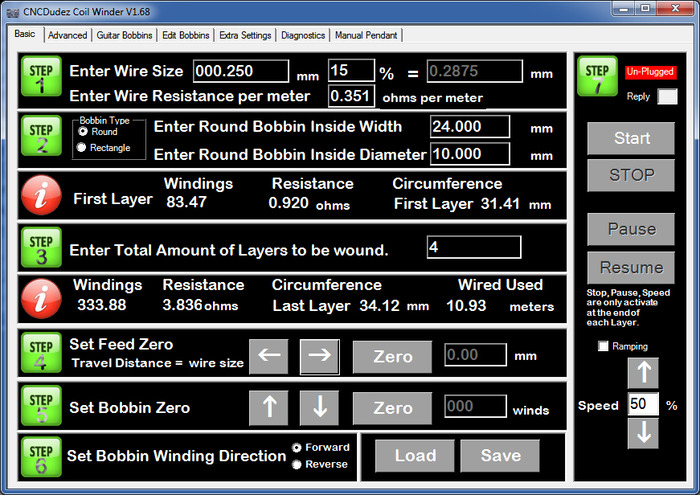Click the Wired Used value 10.93
This screenshot has width=700, height=495.
(x=466, y=306)
